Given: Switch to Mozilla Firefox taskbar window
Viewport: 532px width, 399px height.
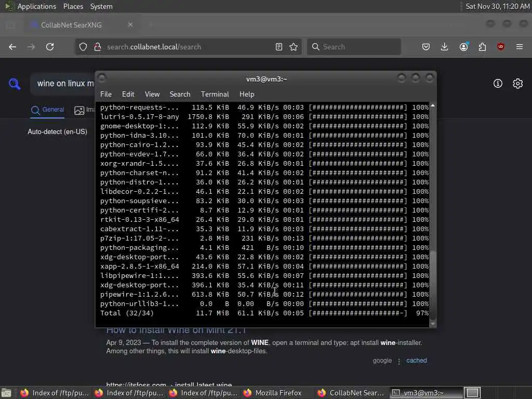Looking at the screenshot, I should (x=273, y=393).
